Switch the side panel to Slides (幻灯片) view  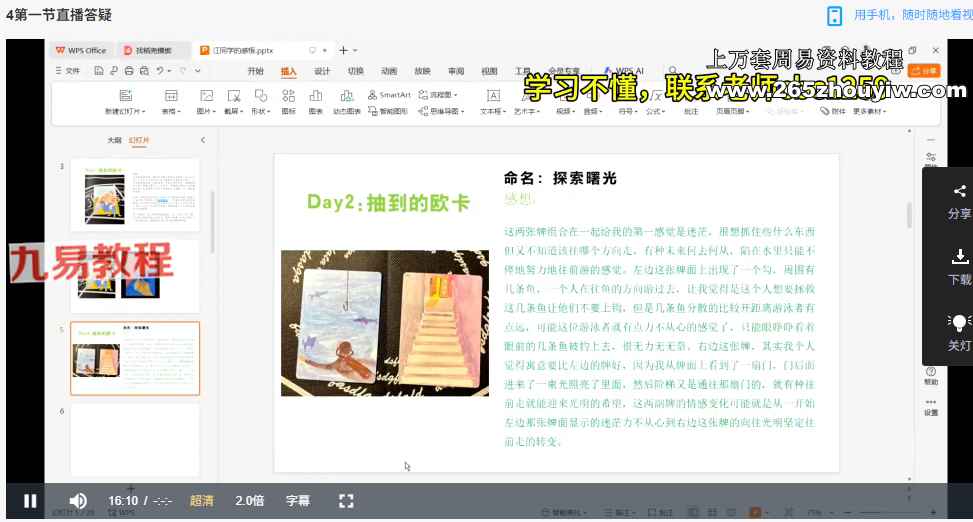(139, 140)
